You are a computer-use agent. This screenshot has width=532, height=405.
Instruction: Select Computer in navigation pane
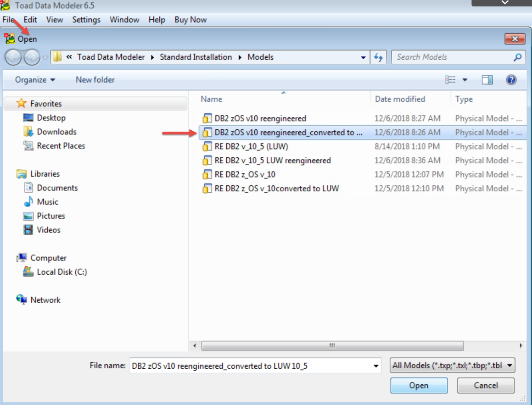[x=48, y=258]
